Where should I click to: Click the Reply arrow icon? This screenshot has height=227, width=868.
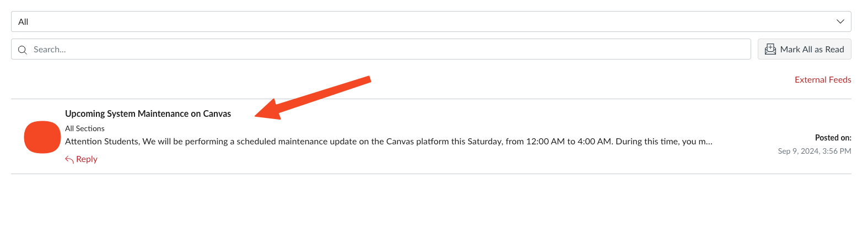click(69, 159)
